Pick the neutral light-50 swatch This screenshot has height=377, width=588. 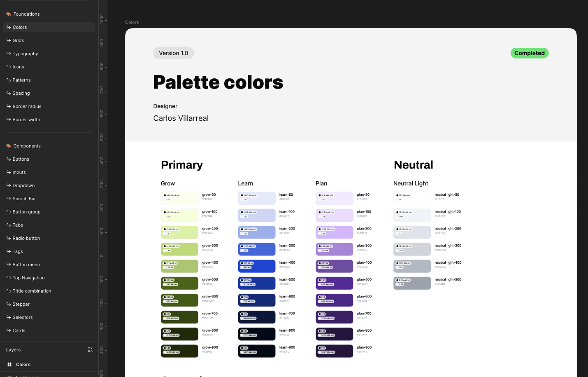pos(412,198)
